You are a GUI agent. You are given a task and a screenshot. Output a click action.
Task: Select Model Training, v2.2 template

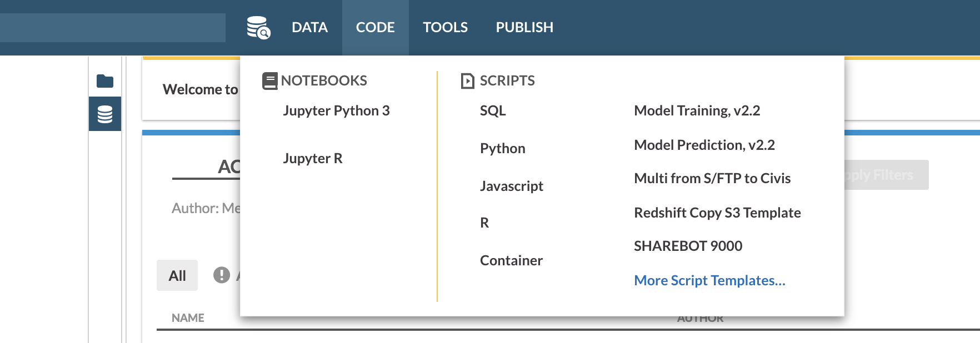tap(697, 110)
